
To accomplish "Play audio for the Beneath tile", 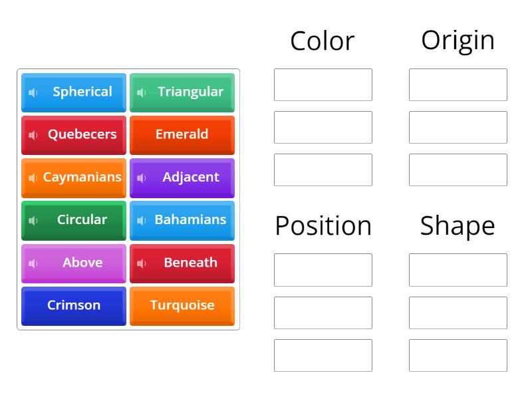I will pos(140,263).
